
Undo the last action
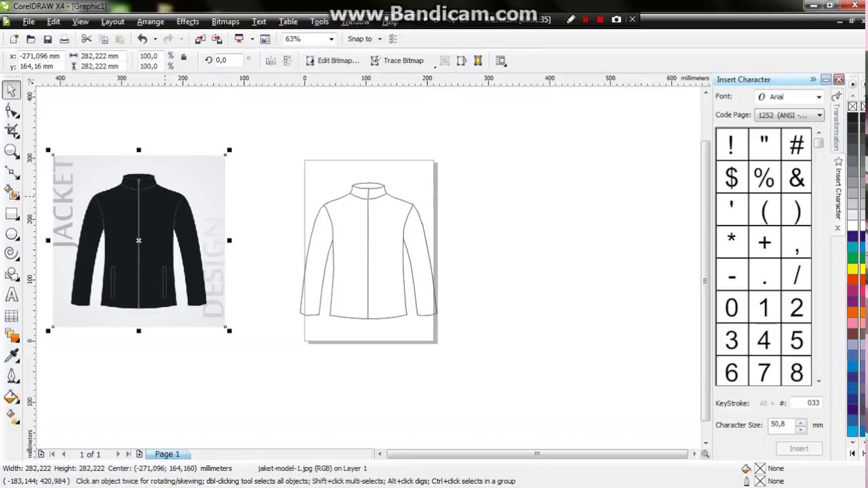(142, 39)
